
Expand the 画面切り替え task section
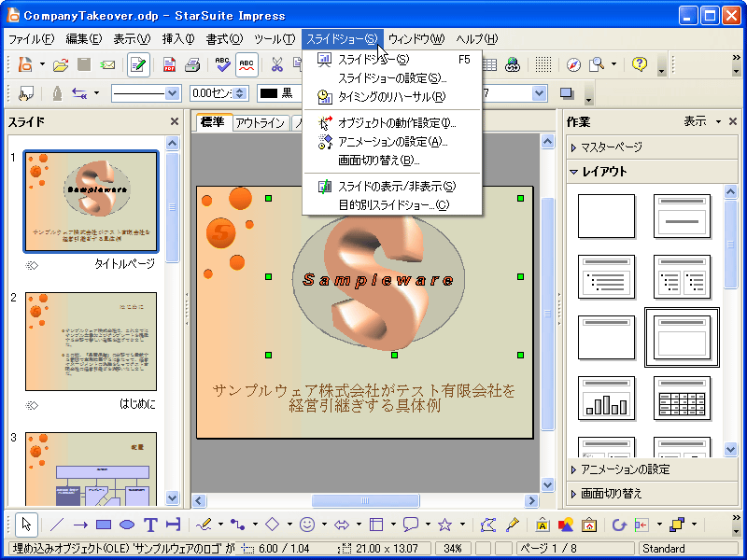[652, 494]
